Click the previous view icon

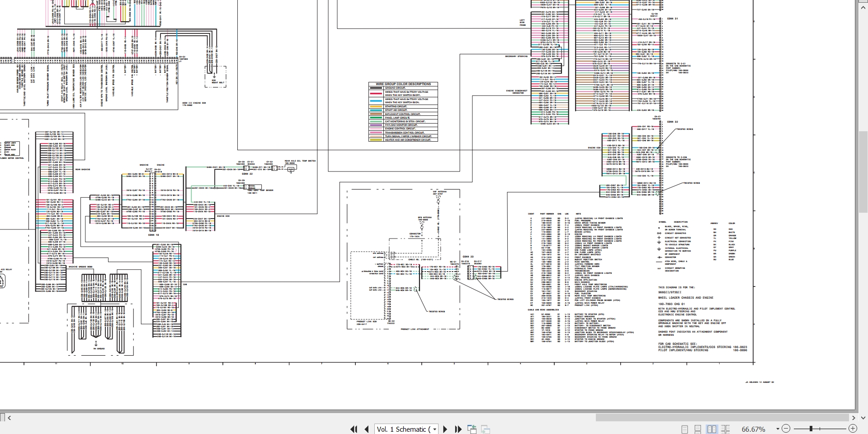click(472, 429)
